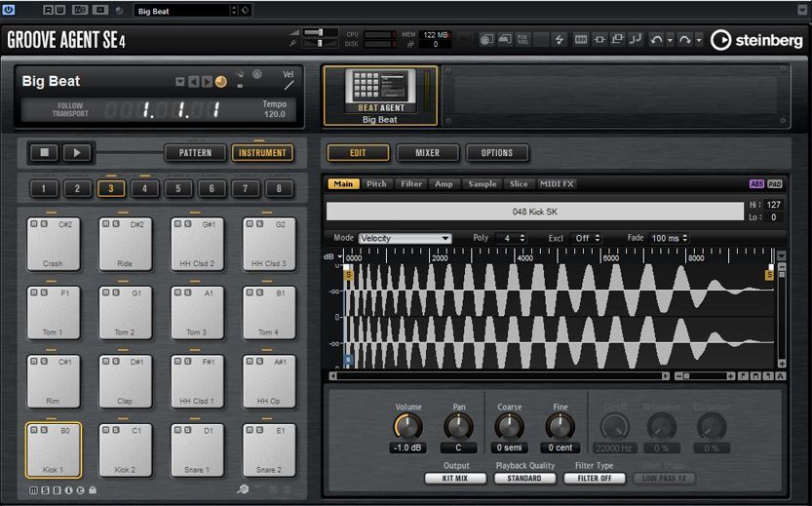Select pad group 1
The width and height of the screenshot is (812, 506).
point(44,188)
